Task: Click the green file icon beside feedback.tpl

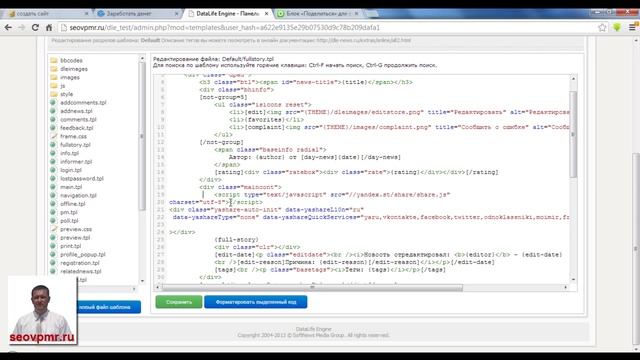Action: point(53,128)
